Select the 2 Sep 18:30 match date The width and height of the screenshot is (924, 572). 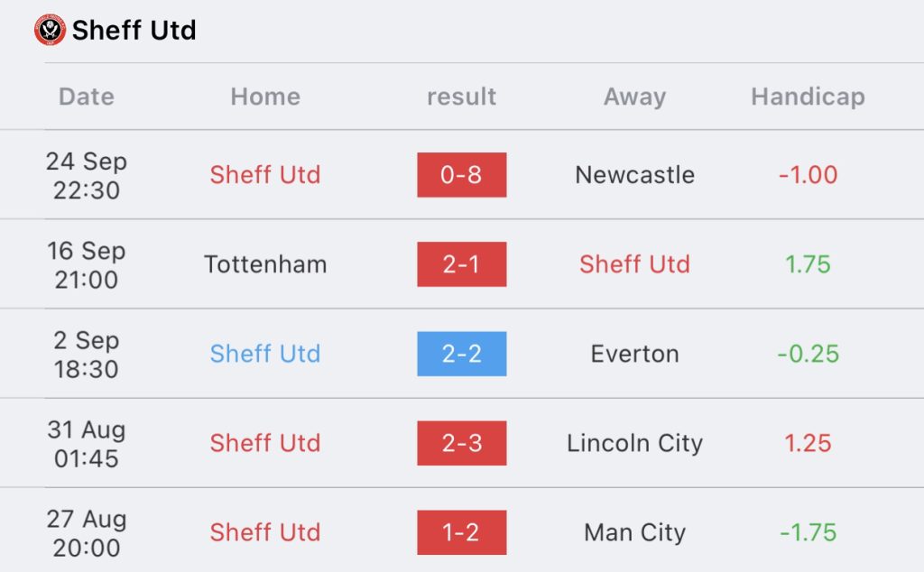click(x=87, y=355)
